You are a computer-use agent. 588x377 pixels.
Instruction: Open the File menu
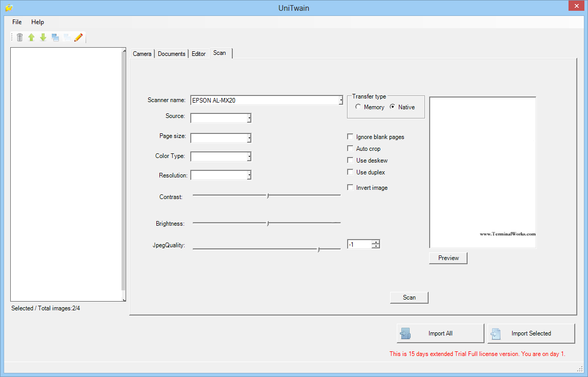17,22
